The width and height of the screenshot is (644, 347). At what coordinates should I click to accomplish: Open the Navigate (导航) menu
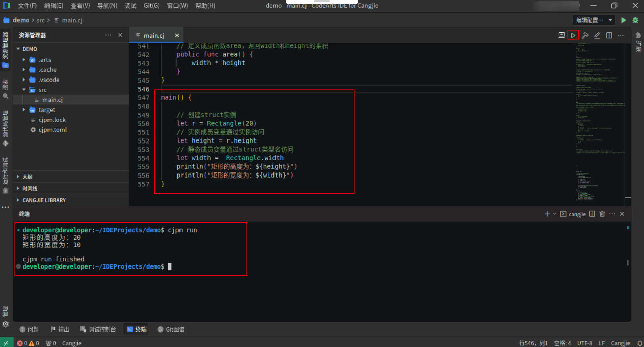[x=107, y=6]
